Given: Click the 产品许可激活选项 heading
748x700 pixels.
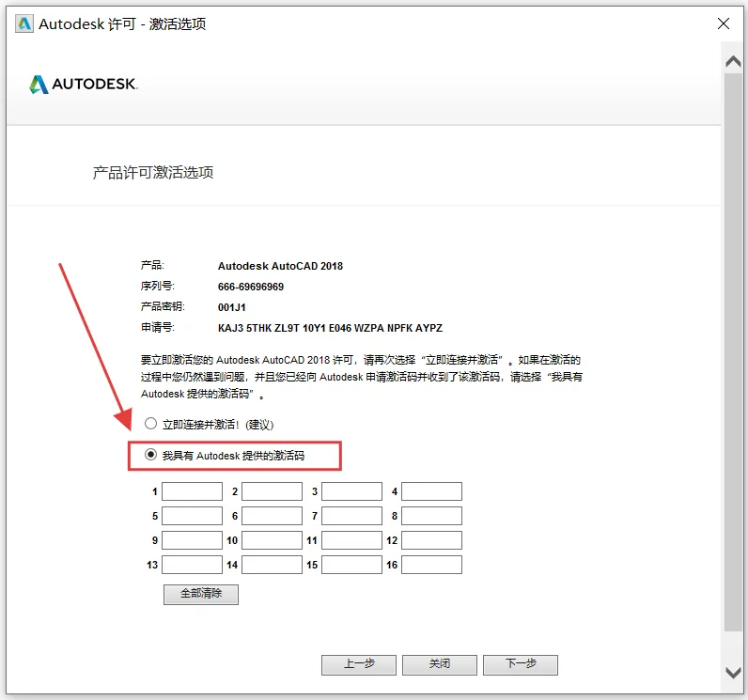Looking at the screenshot, I should point(153,173).
